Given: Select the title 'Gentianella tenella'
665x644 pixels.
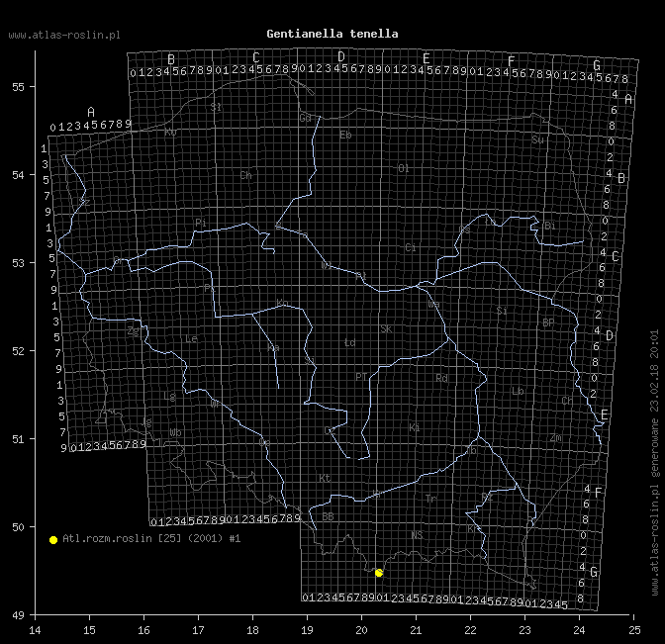Looking at the screenshot, I should [332, 34].
